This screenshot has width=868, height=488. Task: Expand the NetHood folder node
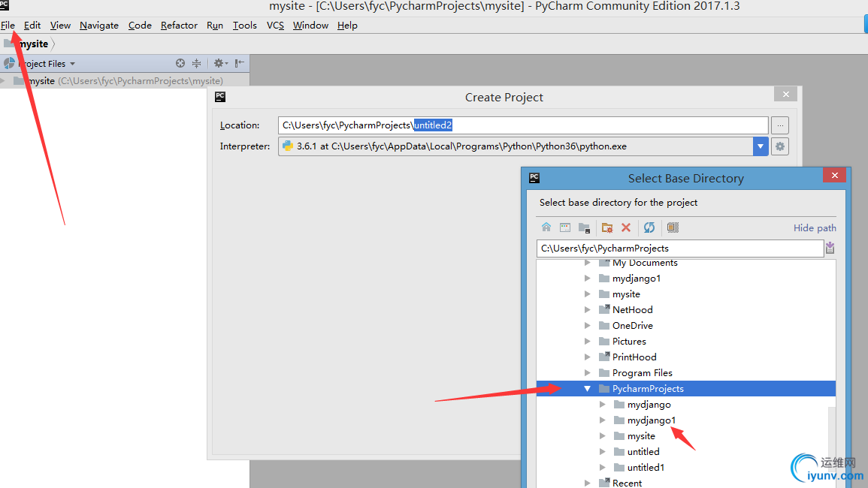pos(588,309)
